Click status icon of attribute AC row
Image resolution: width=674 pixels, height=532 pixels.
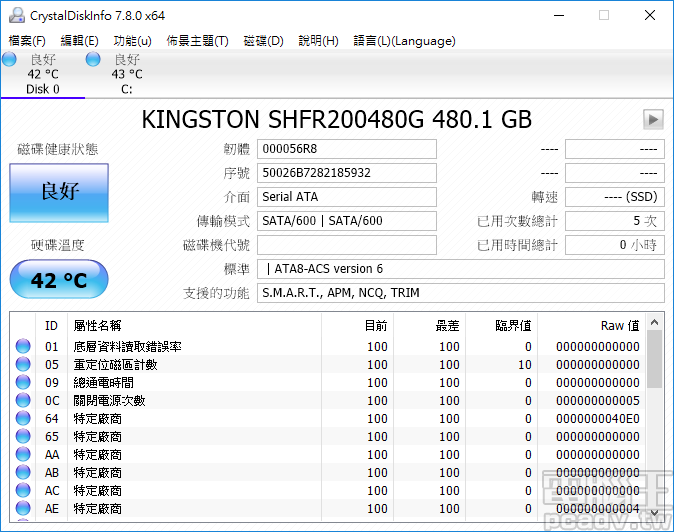[23, 490]
